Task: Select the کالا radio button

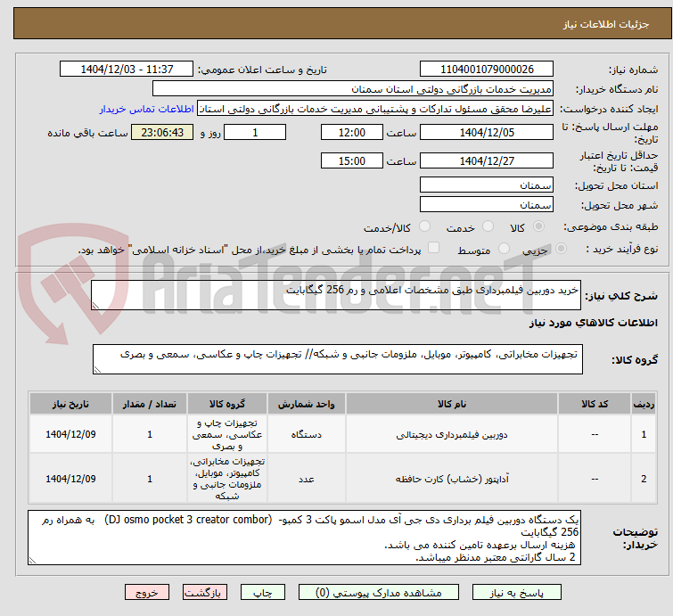Action: pos(538,226)
